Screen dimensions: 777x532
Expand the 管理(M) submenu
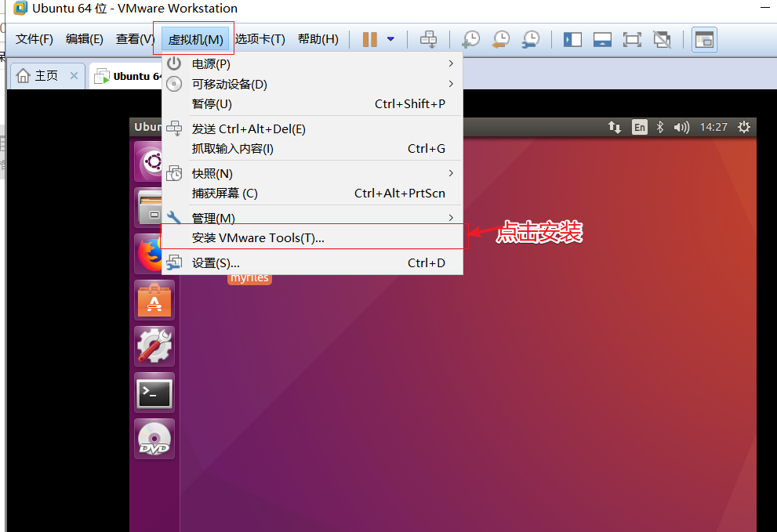pos(312,217)
